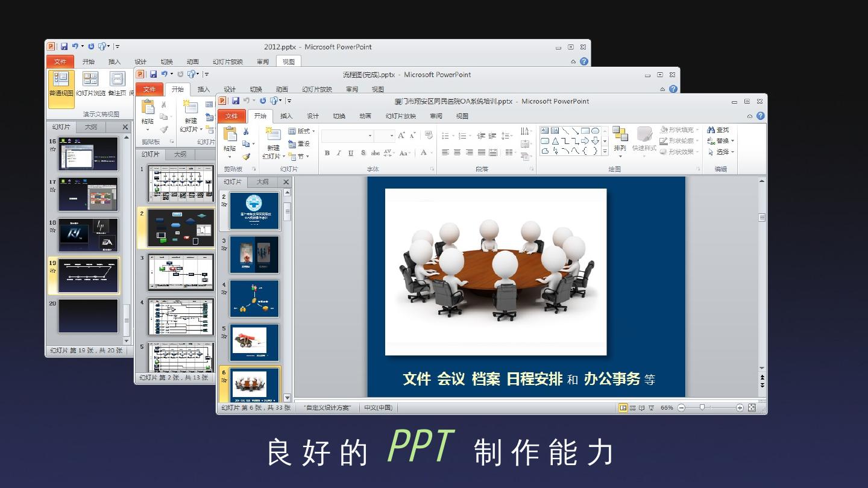Toggle Strikethrough in the font group
The width and height of the screenshot is (868, 488).
[x=375, y=153]
